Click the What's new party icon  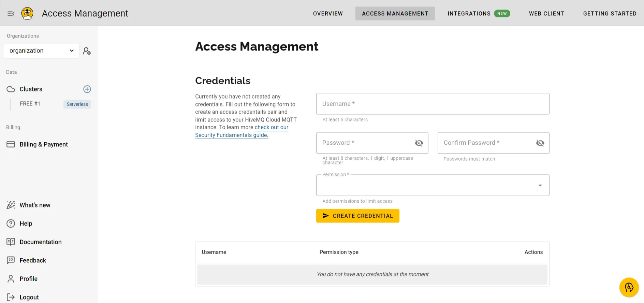click(x=11, y=205)
